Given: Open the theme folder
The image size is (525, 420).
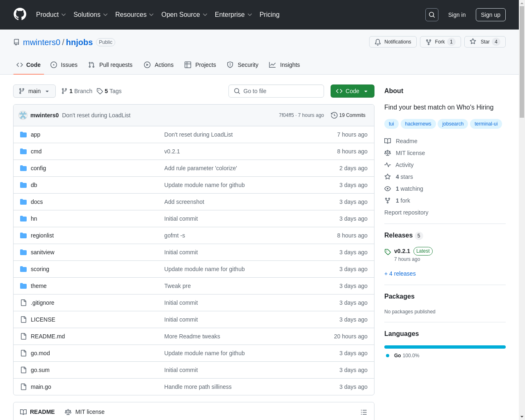Looking at the screenshot, I should coord(39,286).
